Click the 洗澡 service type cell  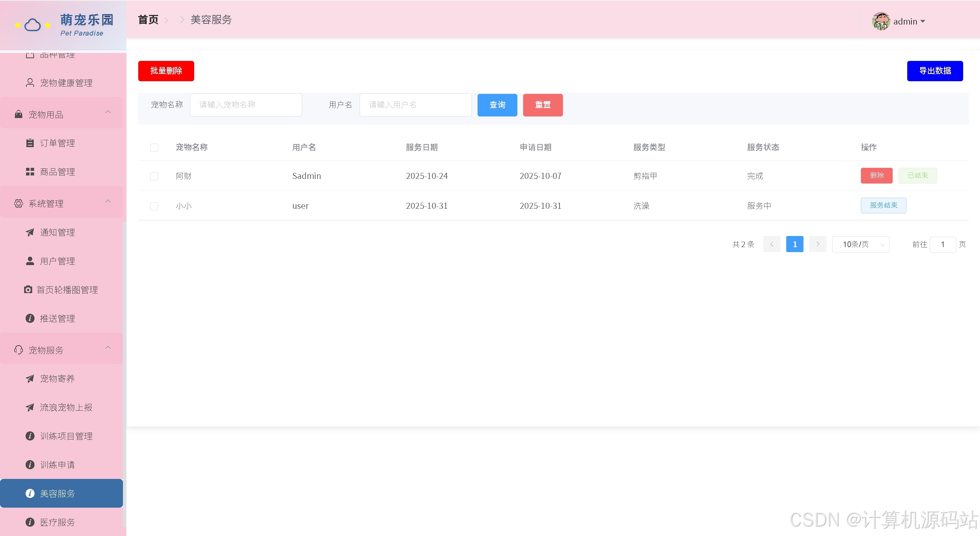[641, 206]
